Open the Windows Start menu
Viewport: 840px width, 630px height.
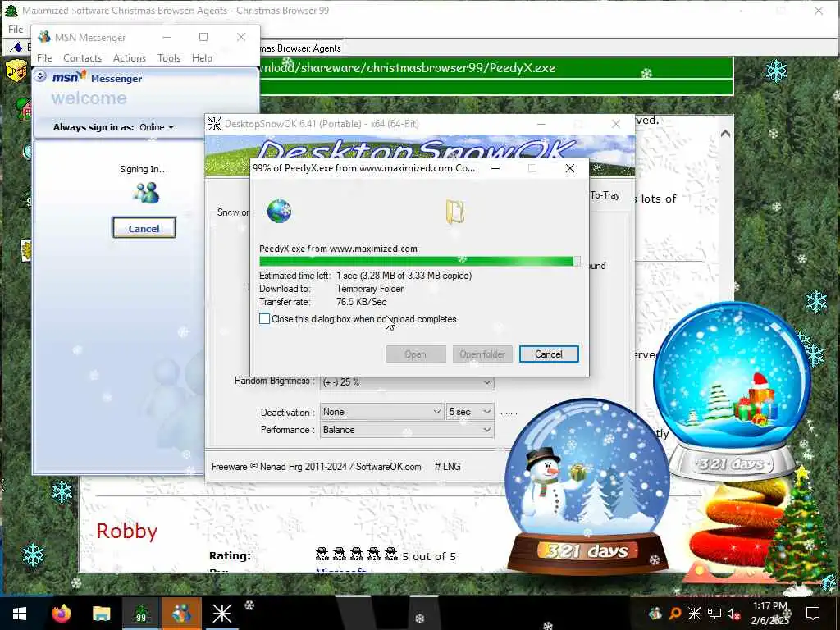click(20, 614)
